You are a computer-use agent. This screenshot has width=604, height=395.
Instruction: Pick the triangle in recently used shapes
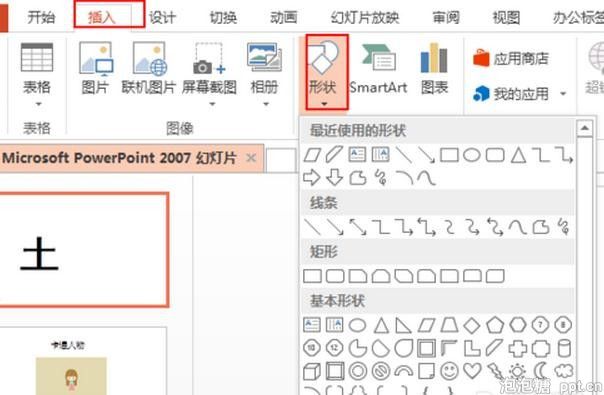click(518, 155)
